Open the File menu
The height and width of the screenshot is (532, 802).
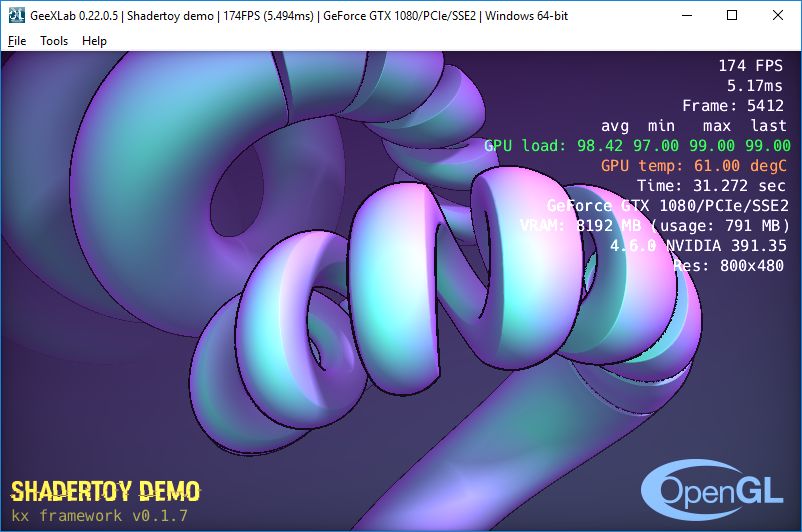[17, 41]
